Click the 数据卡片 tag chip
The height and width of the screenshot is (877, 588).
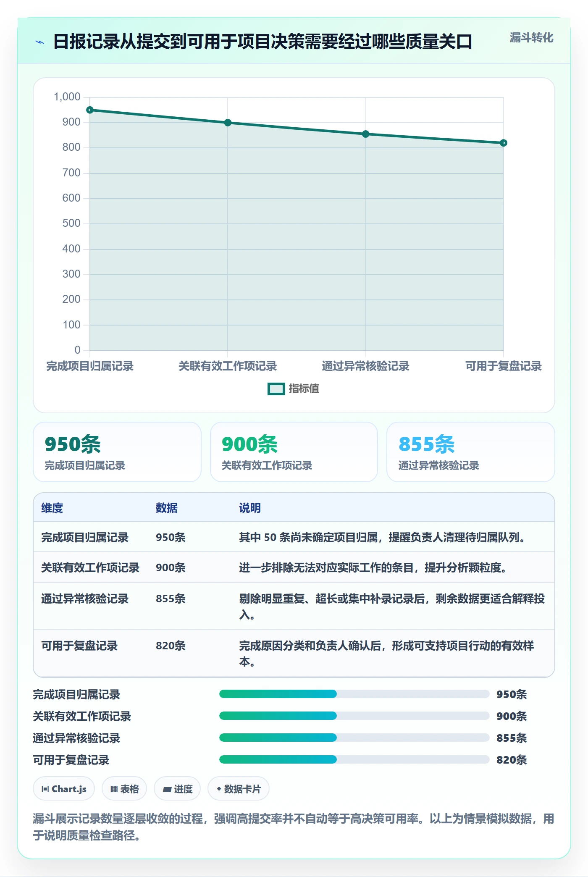click(x=239, y=789)
